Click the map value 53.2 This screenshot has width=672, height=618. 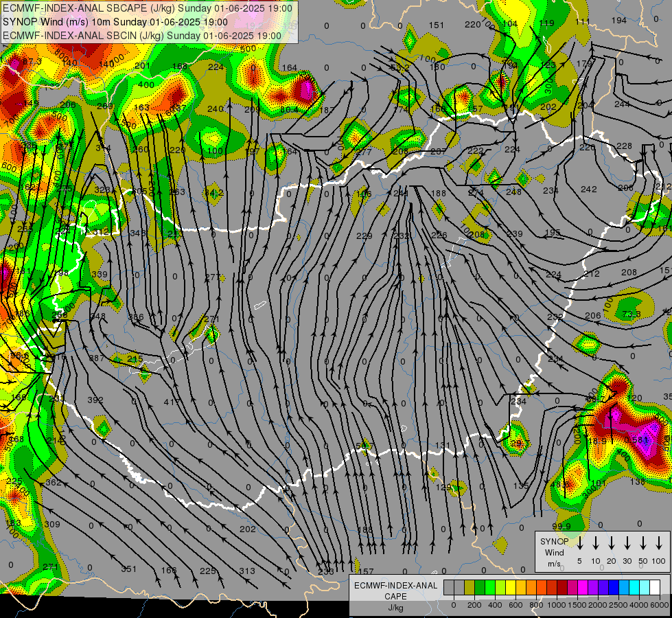[399, 67]
